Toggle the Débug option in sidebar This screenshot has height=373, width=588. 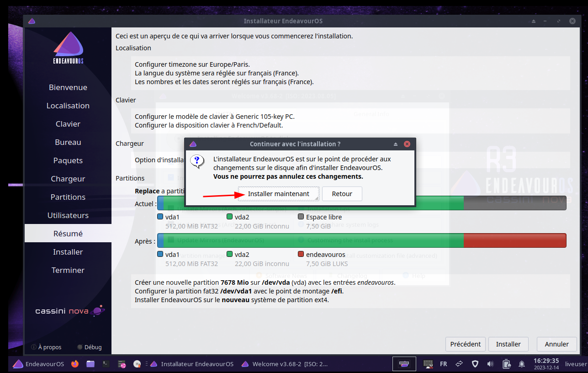[90, 347]
